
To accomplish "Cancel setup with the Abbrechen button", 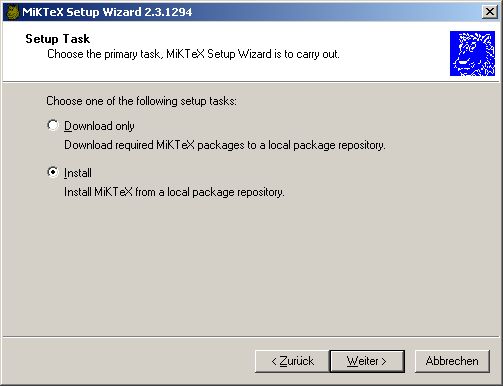I will point(452,361).
